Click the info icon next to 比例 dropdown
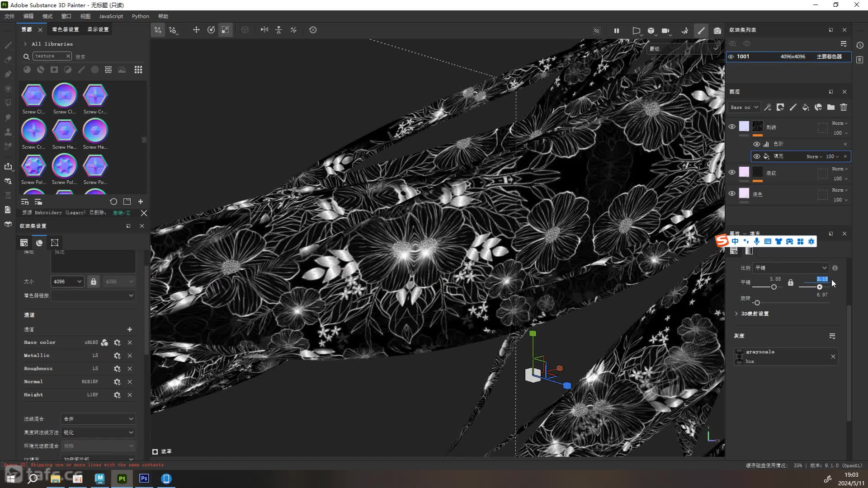Viewport: 868px width, 488px height. [x=835, y=268]
